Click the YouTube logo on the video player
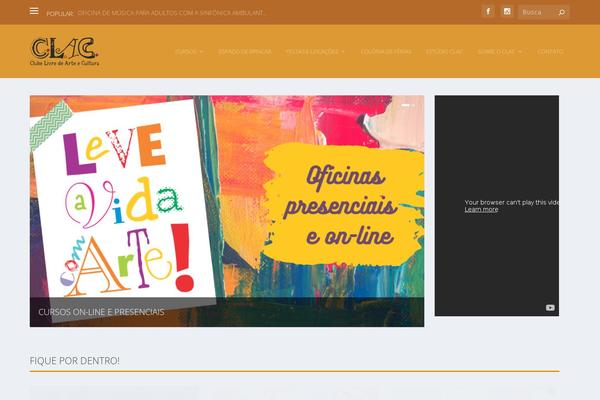 point(550,308)
